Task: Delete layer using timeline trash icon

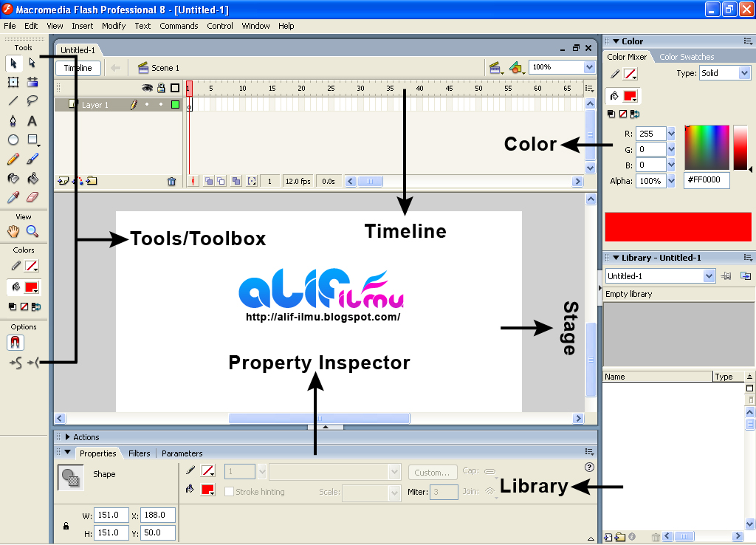Action: 171,182
